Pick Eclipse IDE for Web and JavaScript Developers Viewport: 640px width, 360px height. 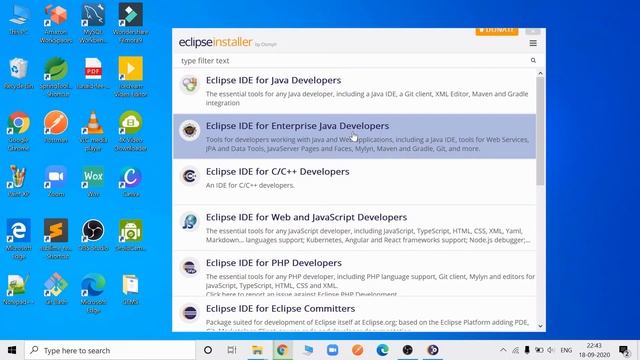(354, 228)
